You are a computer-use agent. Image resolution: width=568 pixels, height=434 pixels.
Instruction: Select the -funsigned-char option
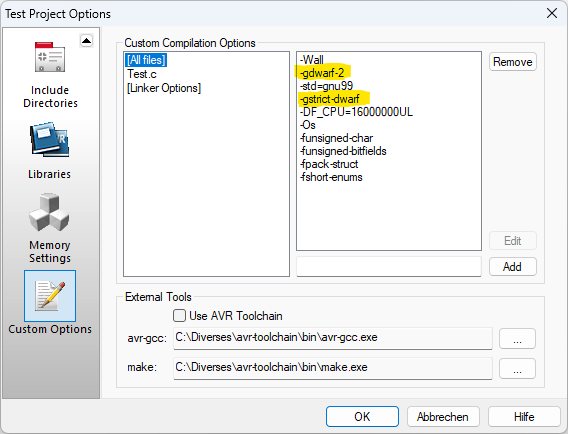336,138
